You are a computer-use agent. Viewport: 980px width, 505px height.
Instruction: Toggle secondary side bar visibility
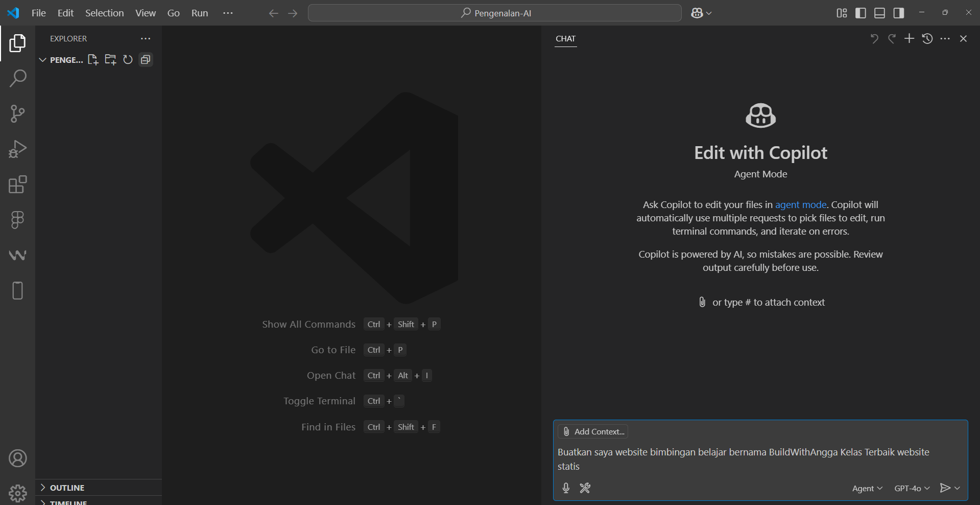[899, 13]
